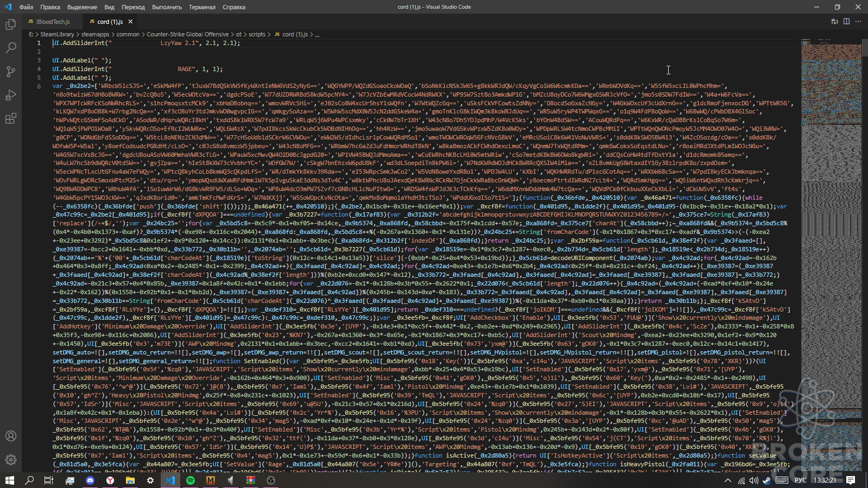Open breadcrumb symbol ellipsis
Screen dimensions: 868x488
(x=317, y=34)
